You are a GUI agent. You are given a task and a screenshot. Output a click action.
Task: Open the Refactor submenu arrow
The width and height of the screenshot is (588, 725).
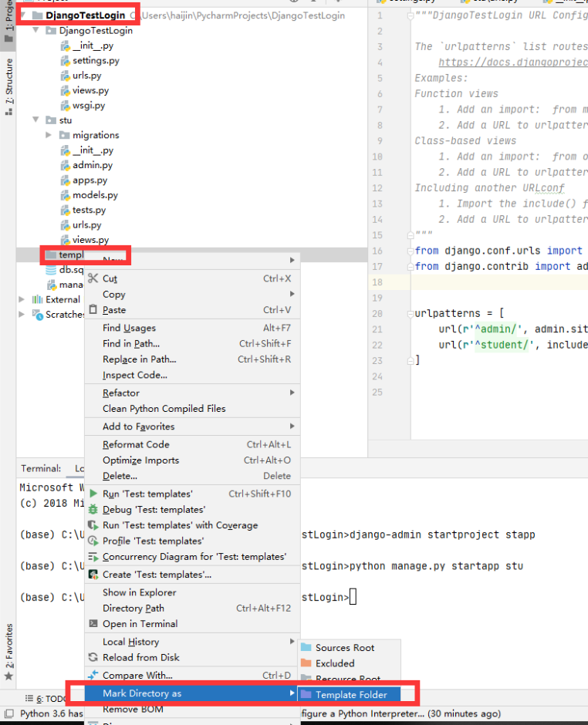292,392
